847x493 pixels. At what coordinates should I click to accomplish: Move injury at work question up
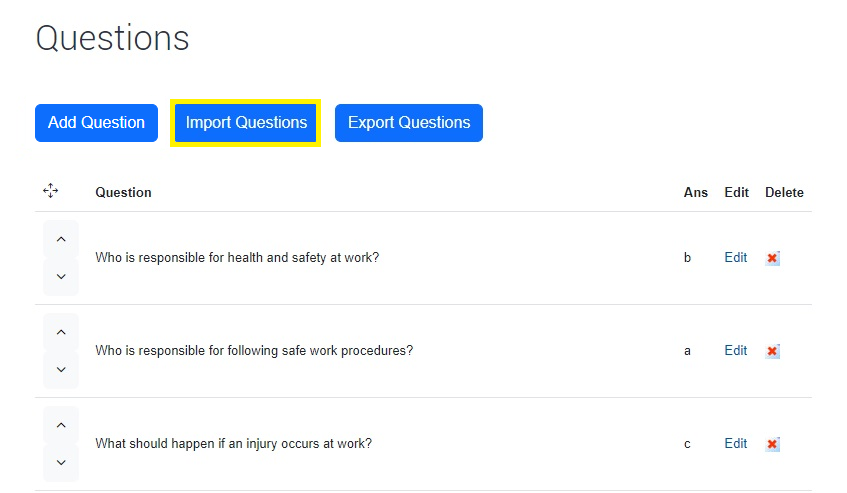(x=61, y=425)
